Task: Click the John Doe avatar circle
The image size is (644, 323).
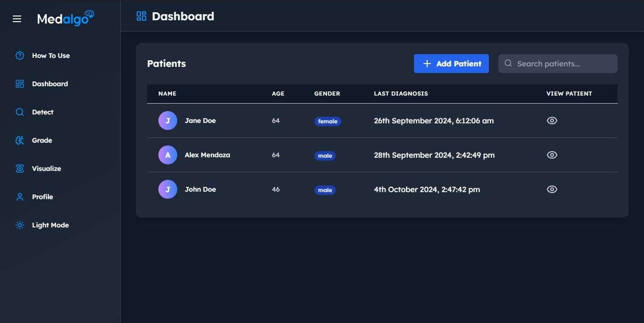Action: pyautogui.click(x=168, y=189)
